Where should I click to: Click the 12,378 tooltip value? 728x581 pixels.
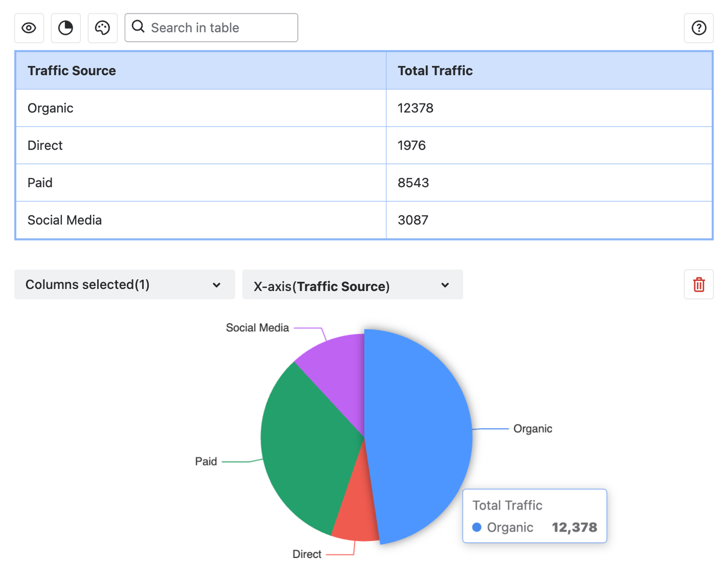pyautogui.click(x=574, y=527)
